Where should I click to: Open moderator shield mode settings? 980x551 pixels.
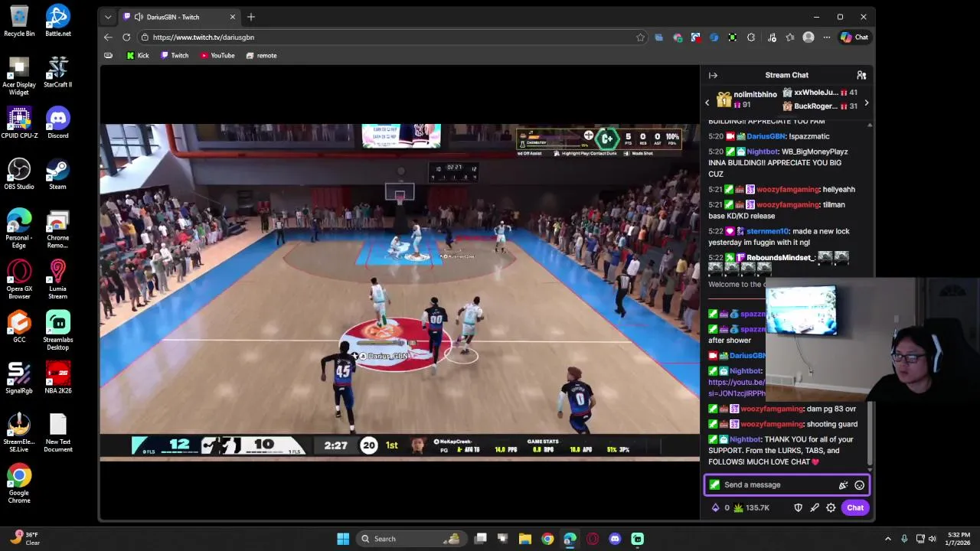(x=798, y=507)
